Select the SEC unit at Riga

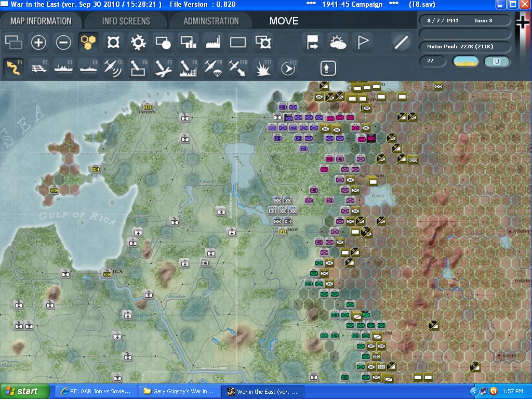107,274
